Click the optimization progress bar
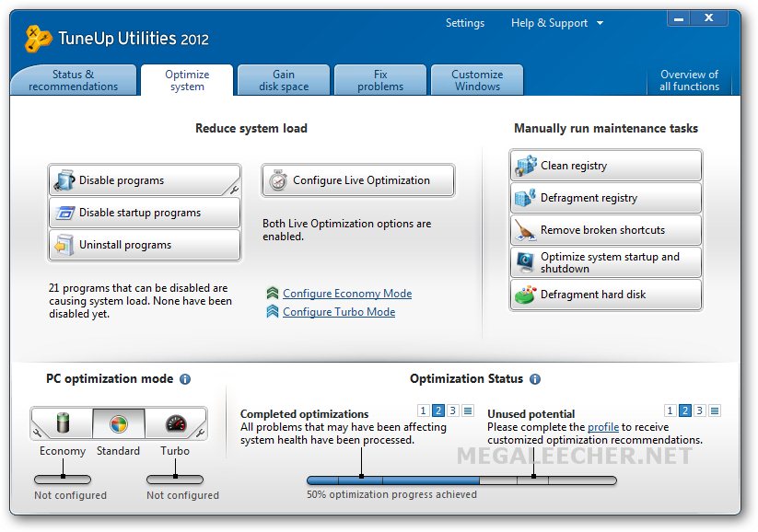The height and width of the screenshot is (532, 758). 461,480
